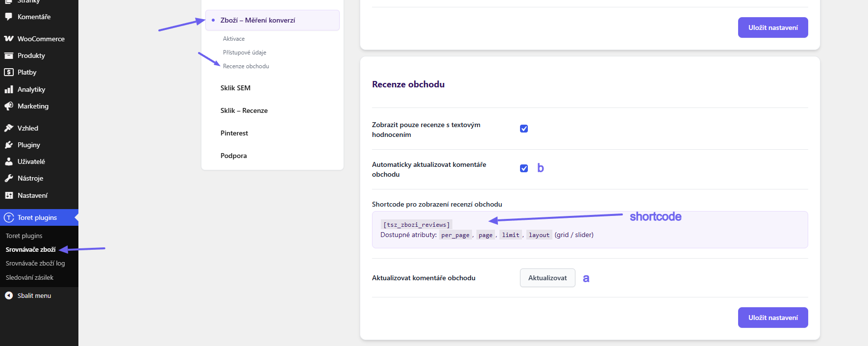
Task: Click the limit attribute code
Action: click(x=511, y=235)
